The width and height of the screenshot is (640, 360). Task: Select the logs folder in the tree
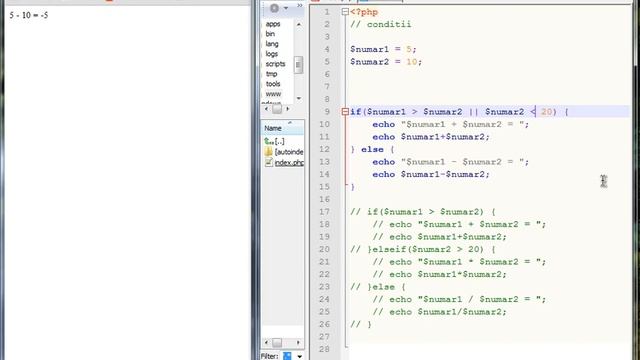point(271,54)
